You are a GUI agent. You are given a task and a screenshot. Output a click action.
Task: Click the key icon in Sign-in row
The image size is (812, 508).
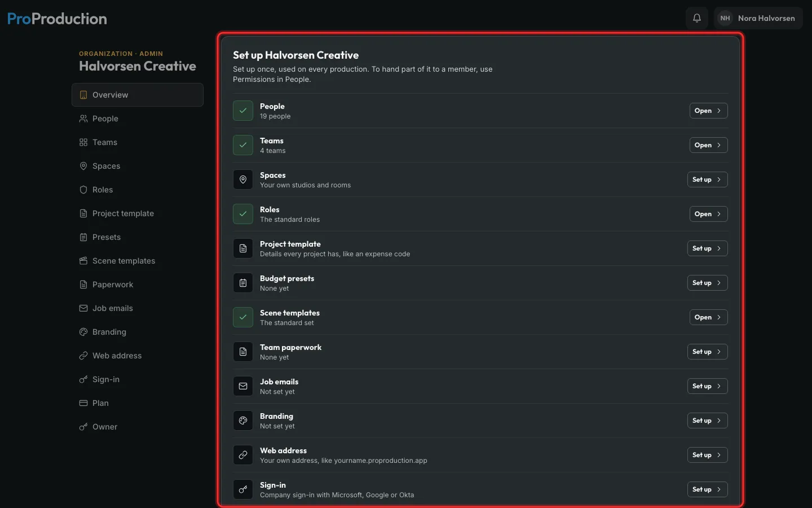click(243, 489)
